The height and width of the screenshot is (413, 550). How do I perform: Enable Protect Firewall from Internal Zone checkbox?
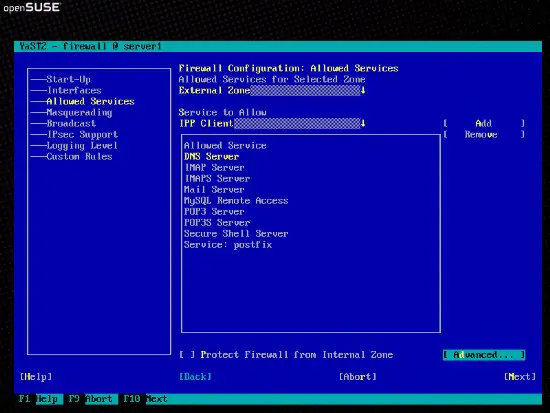pyautogui.click(x=187, y=355)
